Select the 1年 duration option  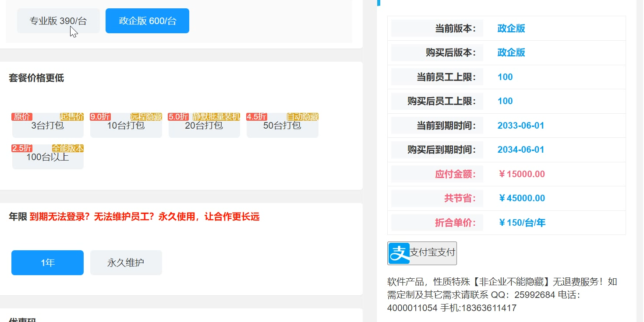[47, 262]
